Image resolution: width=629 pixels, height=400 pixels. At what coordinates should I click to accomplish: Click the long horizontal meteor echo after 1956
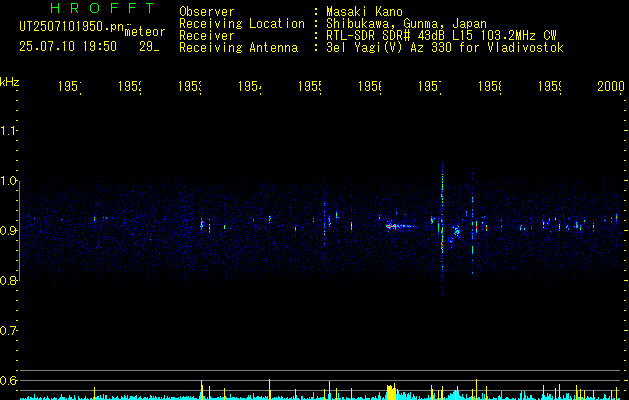[x=402, y=227]
